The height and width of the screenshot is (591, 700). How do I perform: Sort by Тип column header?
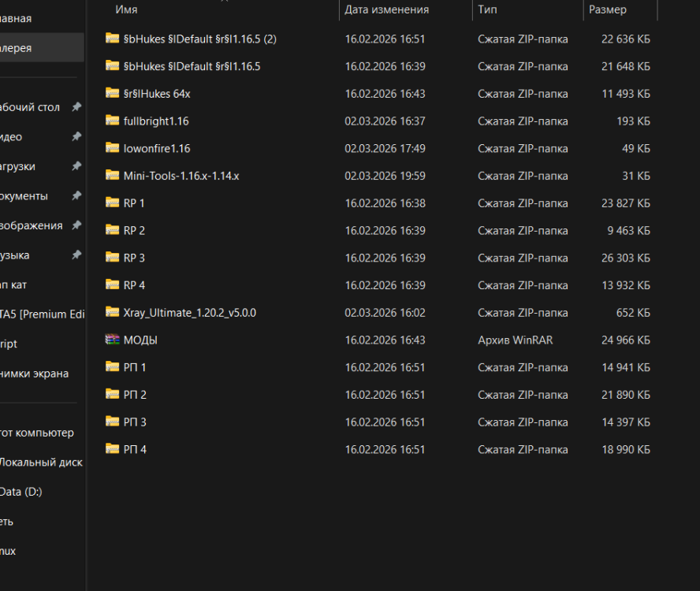coord(487,9)
